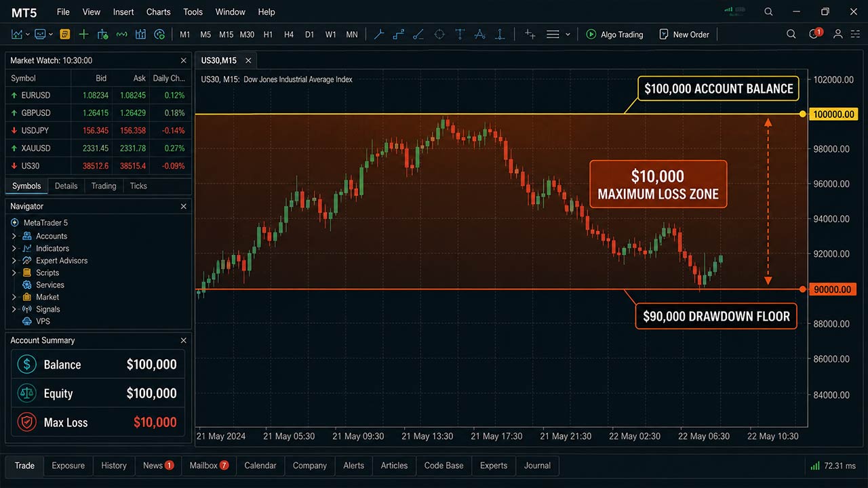
Task: Switch timeframe to W1
Action: click(330, 34)
